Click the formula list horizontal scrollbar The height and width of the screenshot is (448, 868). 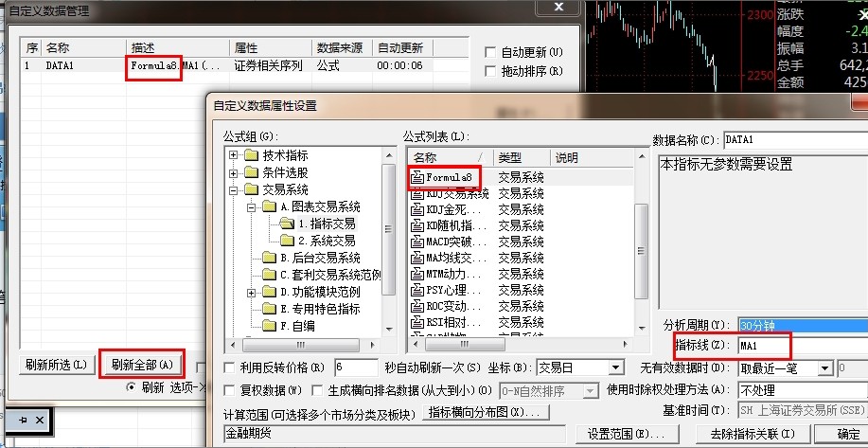[x=520, y=345]
